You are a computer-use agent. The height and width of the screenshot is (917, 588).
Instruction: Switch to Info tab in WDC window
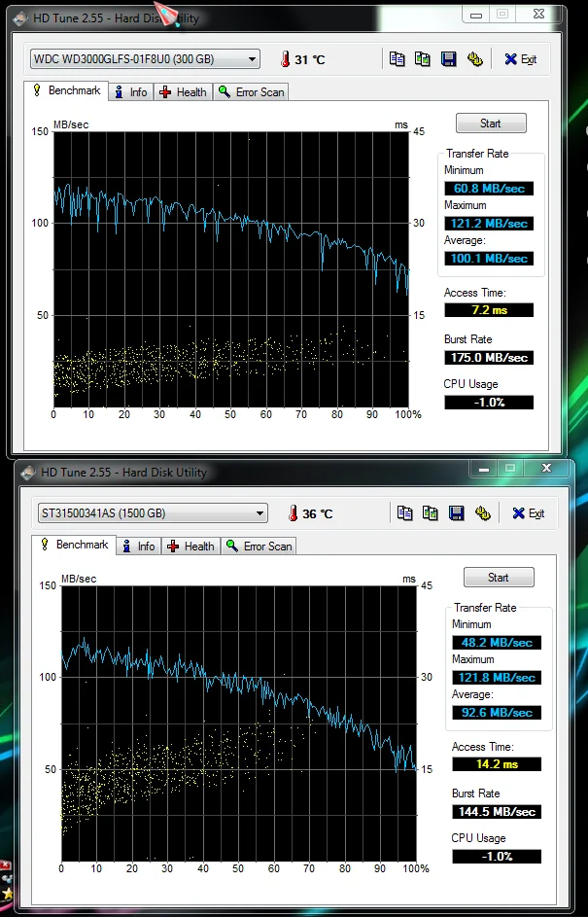coord(131,91)
